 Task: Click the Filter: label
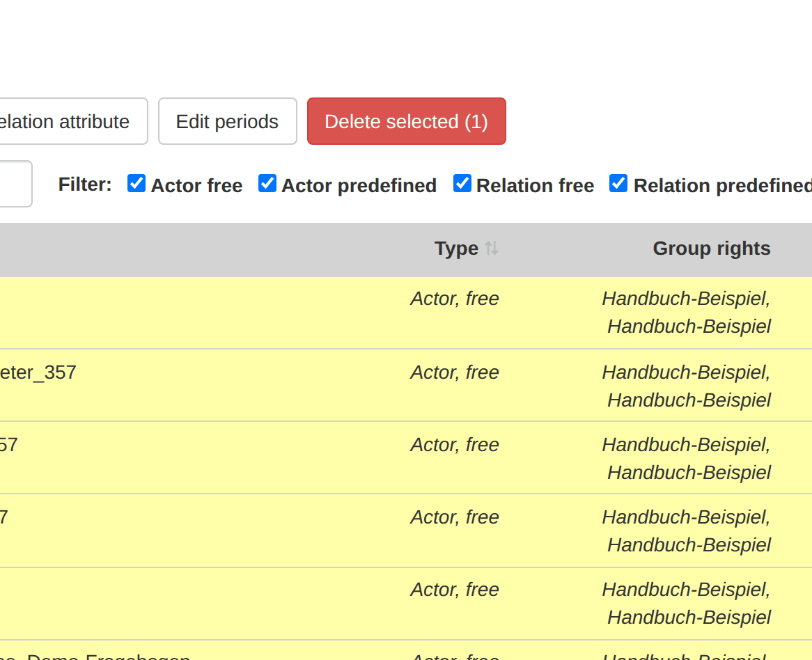(85, 184)
